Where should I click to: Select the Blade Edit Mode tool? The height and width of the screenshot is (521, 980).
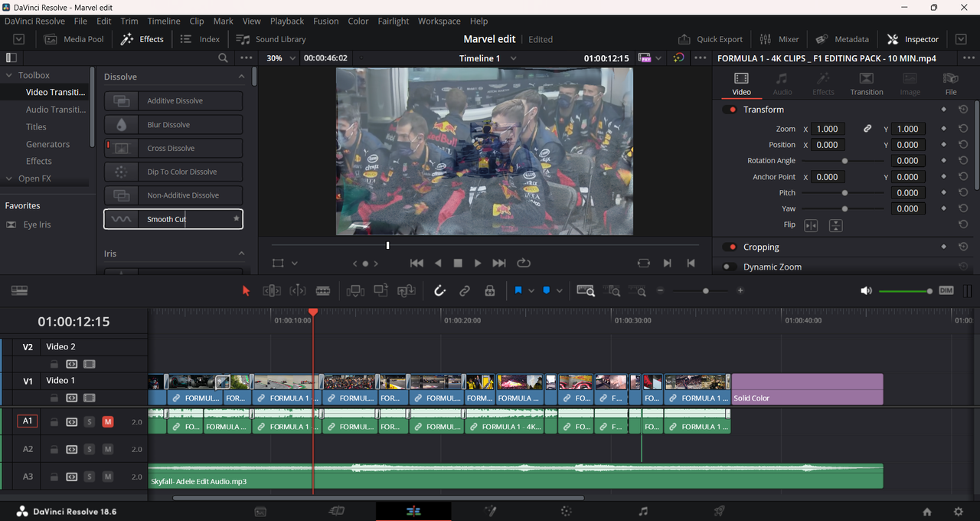pyautogui.click(x=323, y=291)
